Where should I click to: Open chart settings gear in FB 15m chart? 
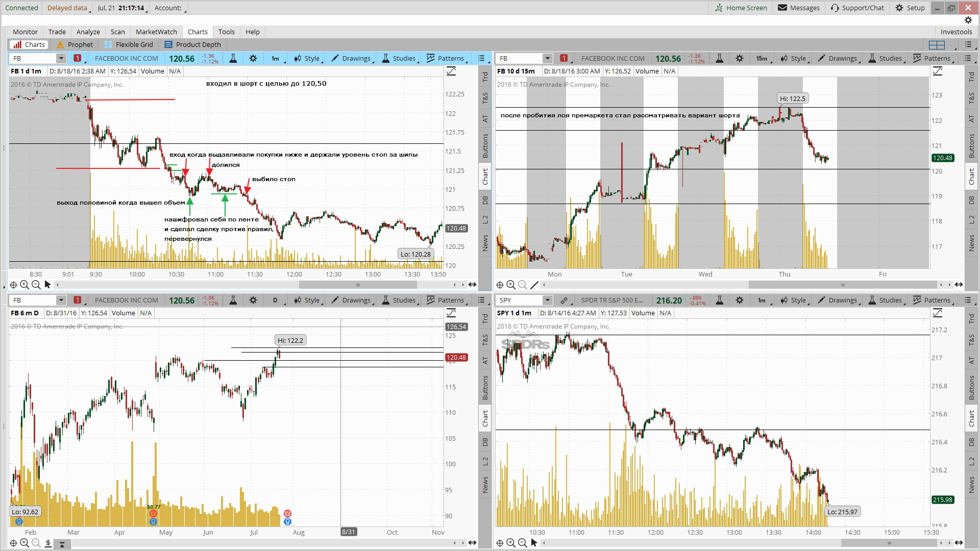[740, 58]
